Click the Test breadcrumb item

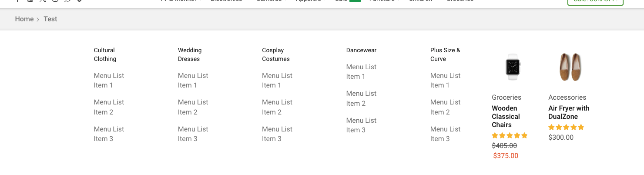(x=50, y=19)
